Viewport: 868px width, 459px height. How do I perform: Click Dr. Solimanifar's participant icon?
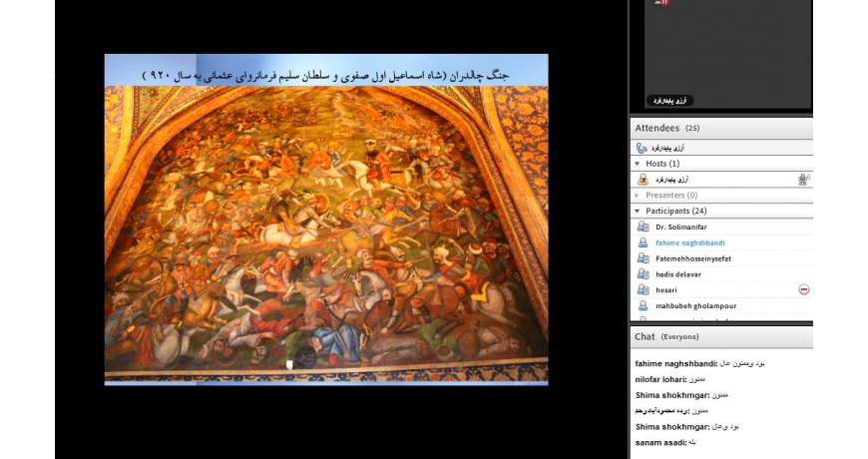click(643, 227)
